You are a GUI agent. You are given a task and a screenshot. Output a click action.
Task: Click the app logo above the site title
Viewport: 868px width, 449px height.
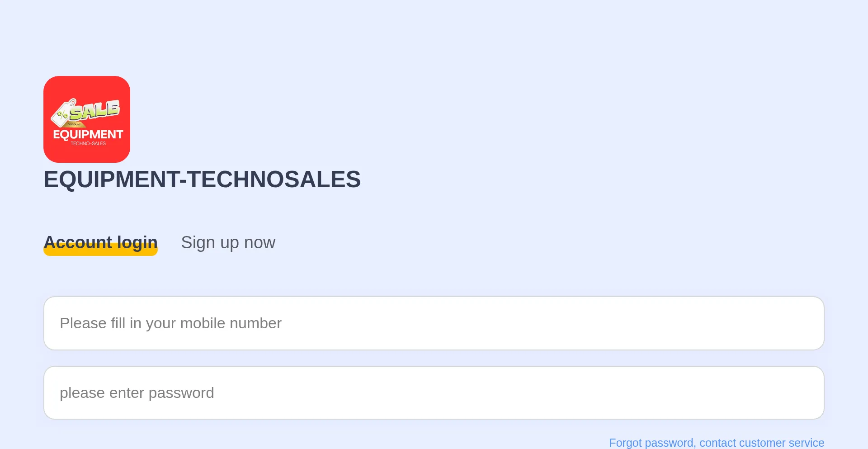pos(87,119)
